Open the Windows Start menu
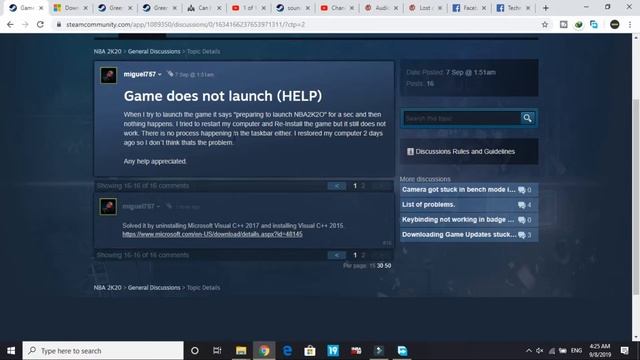640x360 pixels. coord(11,351)
